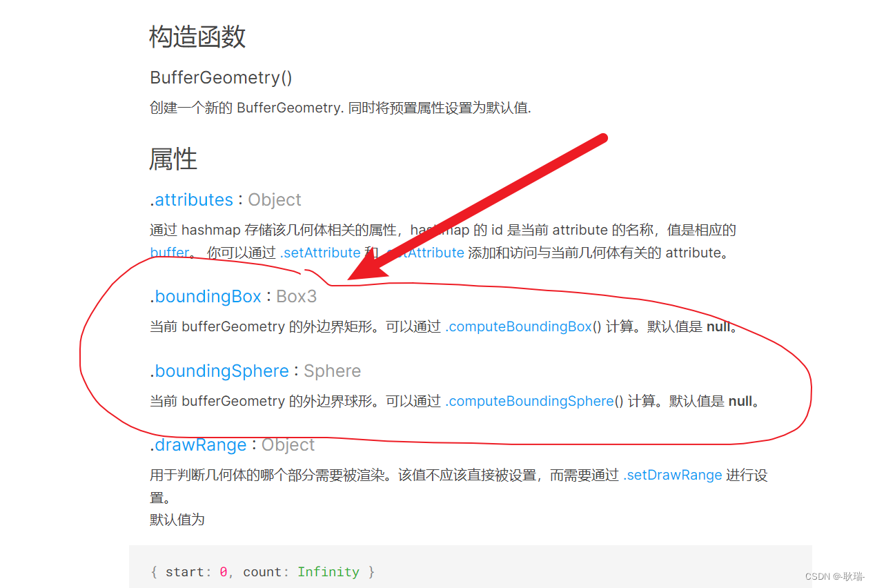Click the BufferGeometry() constructor heading
This screenshot has height=588, width=875.
(x=221, y=77)
